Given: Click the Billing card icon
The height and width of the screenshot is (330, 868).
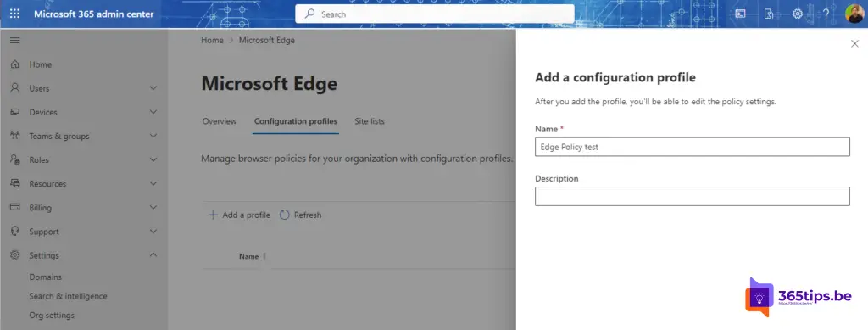Looking at the screenshot, I should pyautogui.click(x=15, y=207).
